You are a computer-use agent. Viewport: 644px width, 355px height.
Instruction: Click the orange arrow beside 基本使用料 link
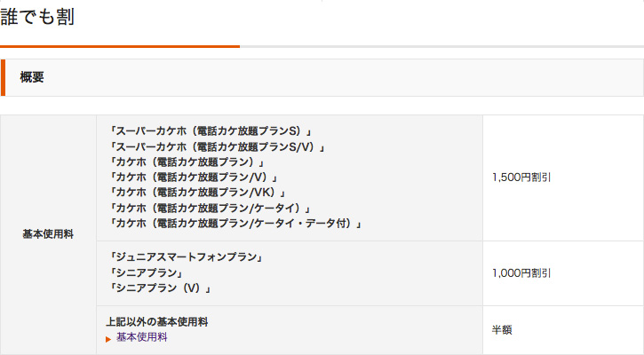point(109,339)
